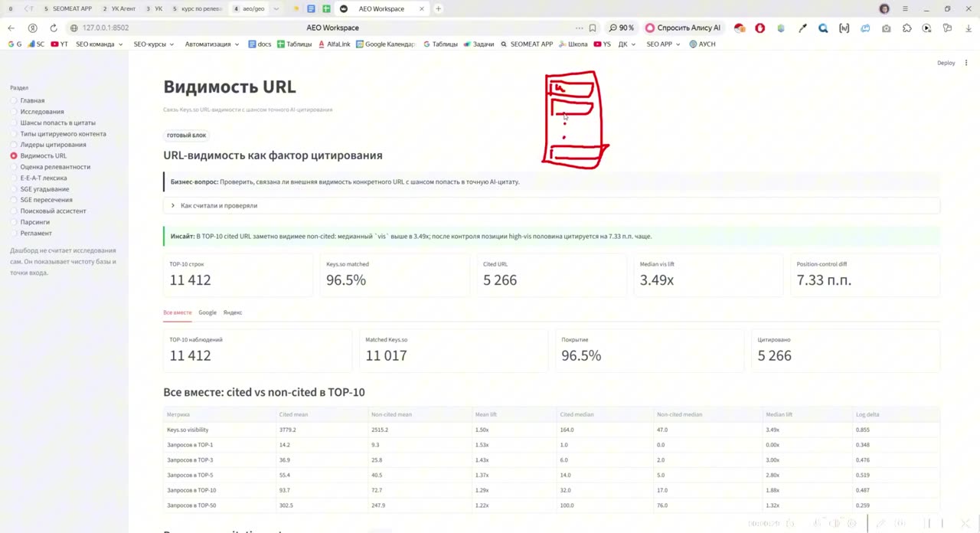The height and width of the screenshot is (533, 980).
Task: Open the bracketed M extension
Action: pos(844,28)
